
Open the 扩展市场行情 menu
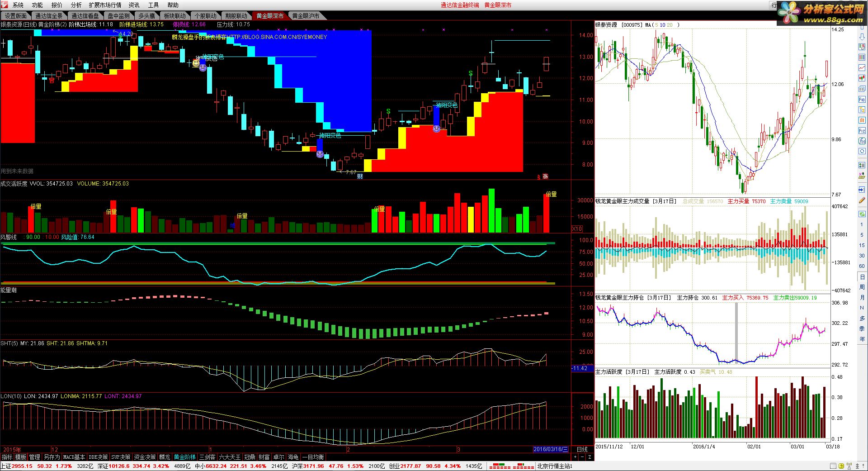point(105,5)
